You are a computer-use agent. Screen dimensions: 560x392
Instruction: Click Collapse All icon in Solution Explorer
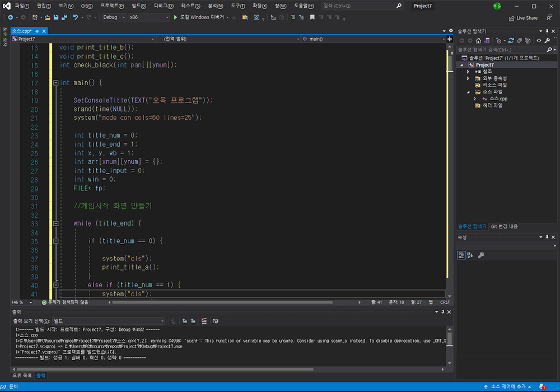pos(519,41)
